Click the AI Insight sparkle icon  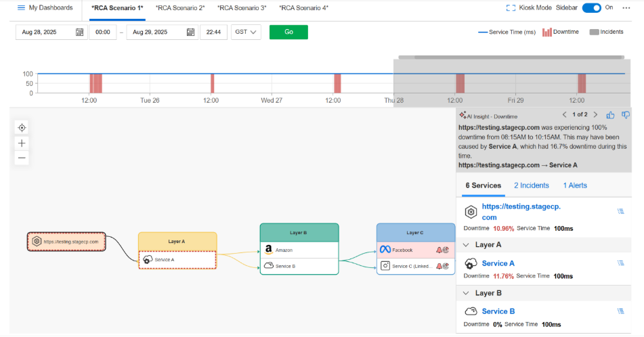click(463, 114)
